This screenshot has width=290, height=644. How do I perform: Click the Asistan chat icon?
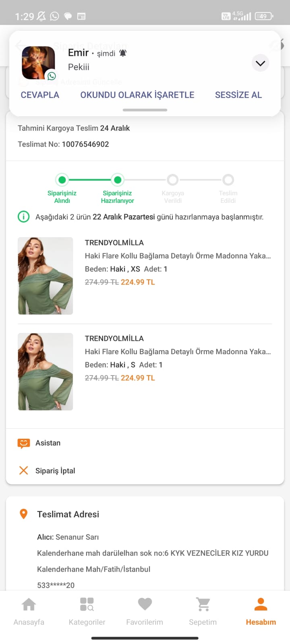pos(24,443)
